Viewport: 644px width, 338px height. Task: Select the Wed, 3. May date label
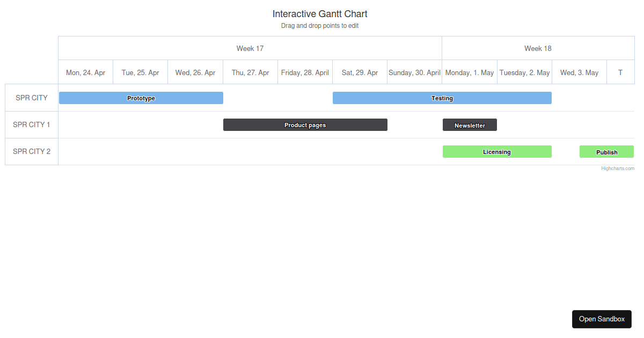tap(579, 72)
